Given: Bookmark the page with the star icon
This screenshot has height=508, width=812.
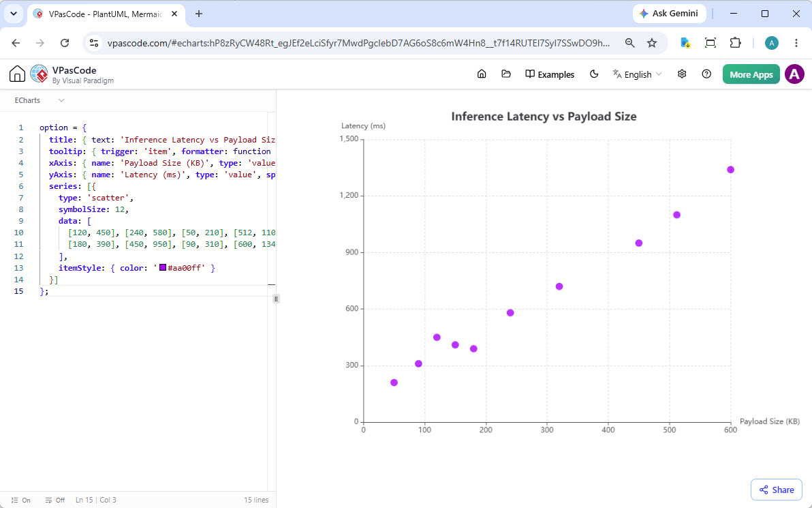Looking at the screenshot, I should pyautogui.click(x=652, y=43).
